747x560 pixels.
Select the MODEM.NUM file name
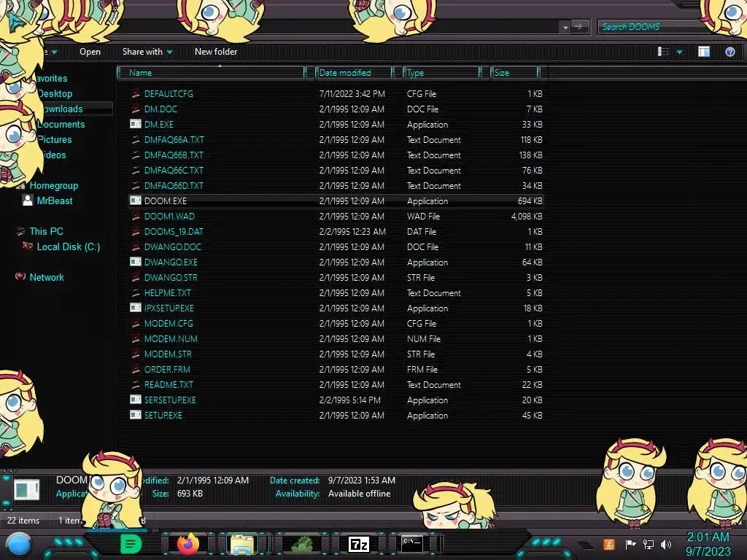(171, 338)
